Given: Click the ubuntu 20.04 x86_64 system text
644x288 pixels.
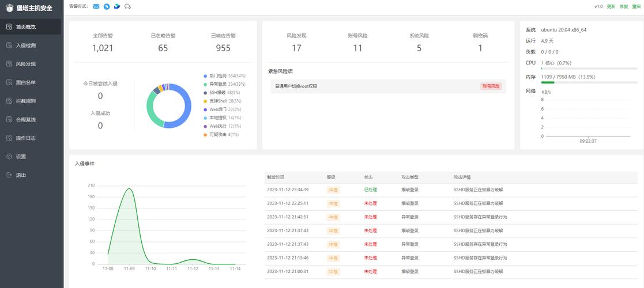Looking at the screenshot, I should click(x=564, y=30).
